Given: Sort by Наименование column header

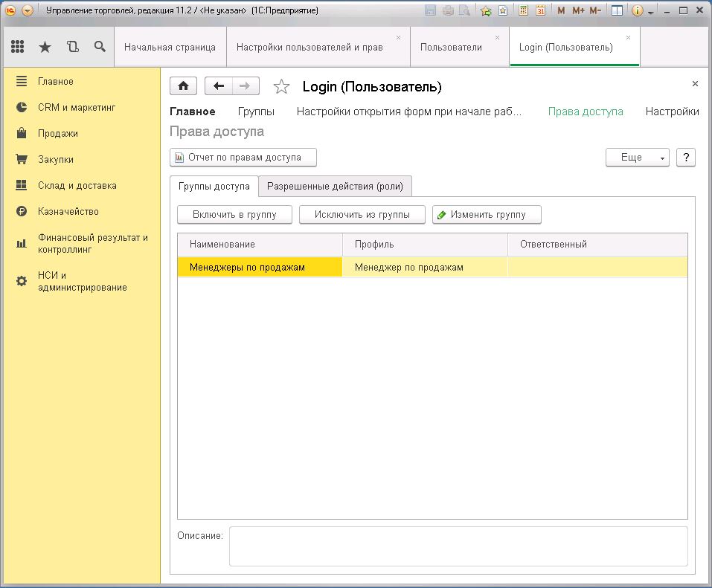Looking at the screenshot, I should (x=260, y=244).
